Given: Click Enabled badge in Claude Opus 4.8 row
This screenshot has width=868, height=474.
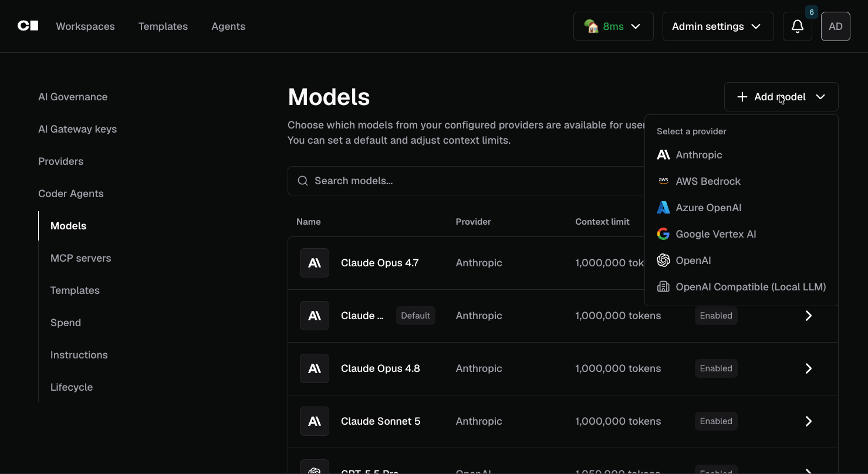Looking at the screenshot, I should [x=716, y=368].
